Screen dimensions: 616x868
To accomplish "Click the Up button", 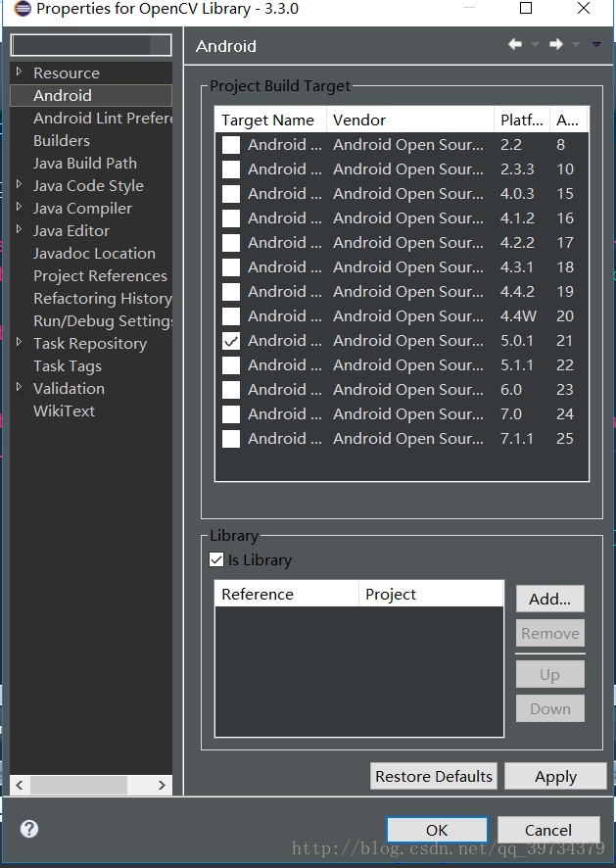I will click(550, 675).
